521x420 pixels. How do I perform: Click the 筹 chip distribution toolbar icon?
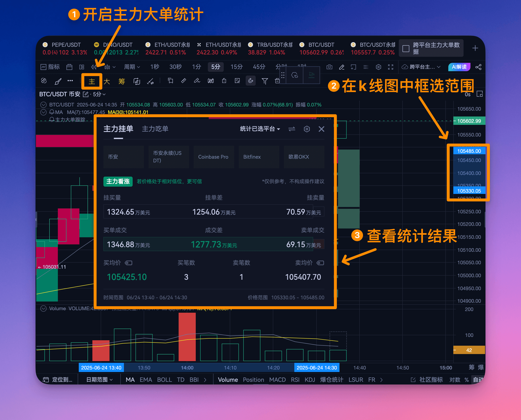tap(122, 81)
